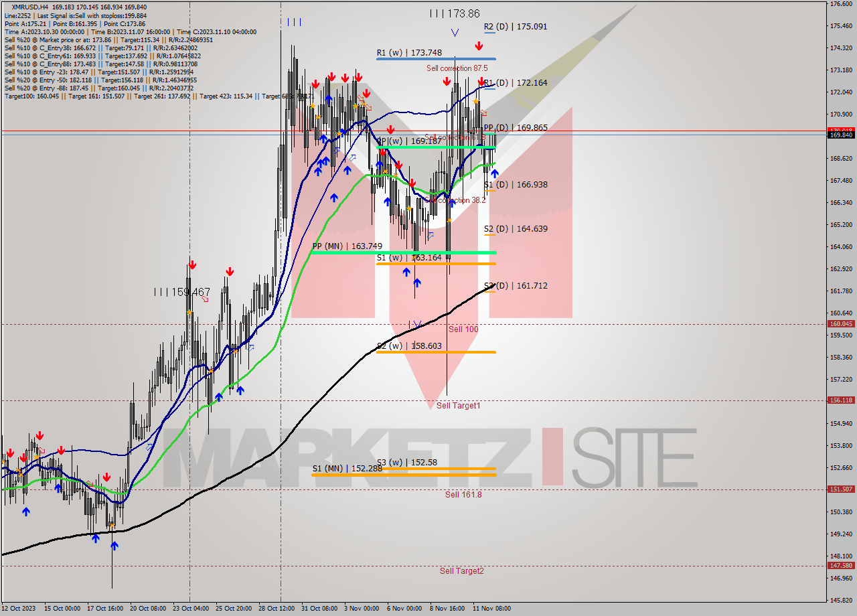Select the '23 Oct 04:00' time axis label
The image size is (857, 616).
[190, 609]
